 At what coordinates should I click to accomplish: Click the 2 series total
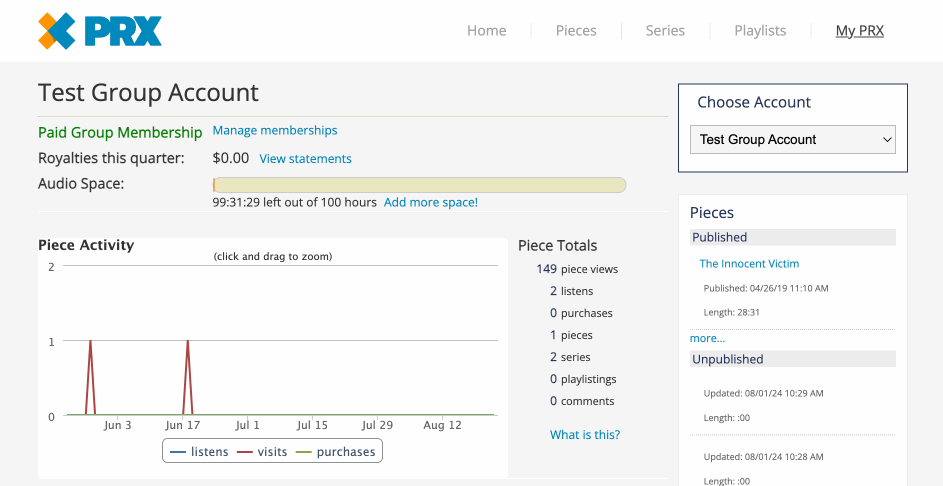coord(570,357)
